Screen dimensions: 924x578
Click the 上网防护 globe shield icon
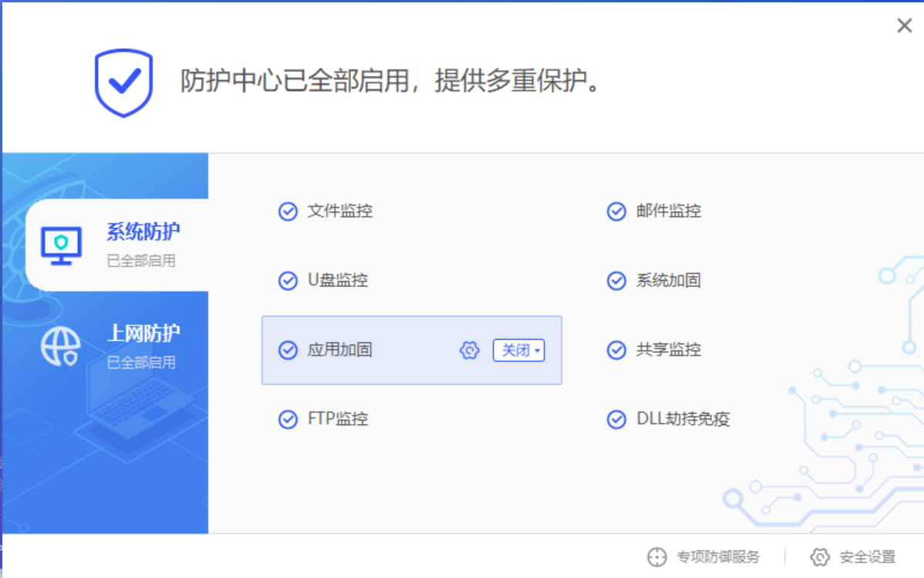(x=60, y=346)
